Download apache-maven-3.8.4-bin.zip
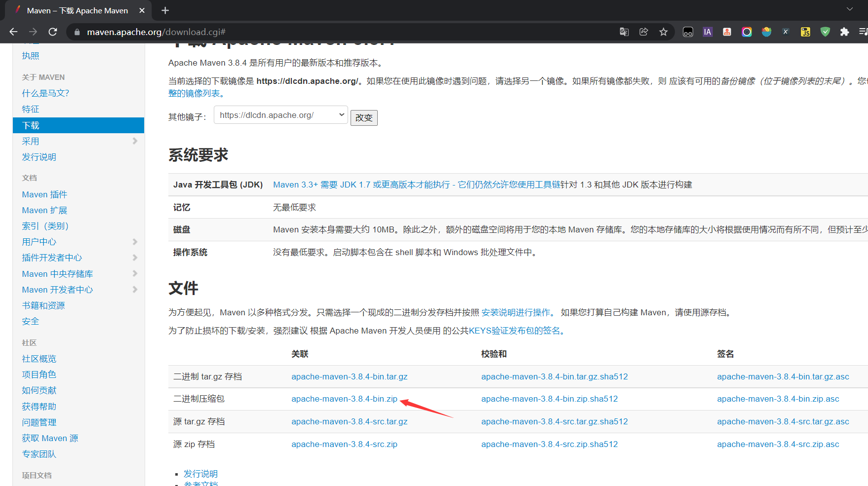This screenshot has width=868, height=486. [x=344, y=399]
